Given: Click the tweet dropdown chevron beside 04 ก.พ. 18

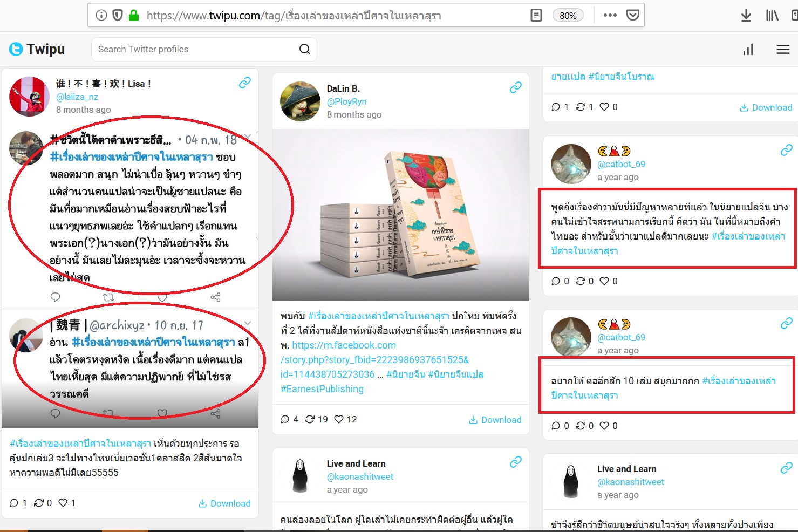Looking at the screenshot, I should (x=248, y=137).
